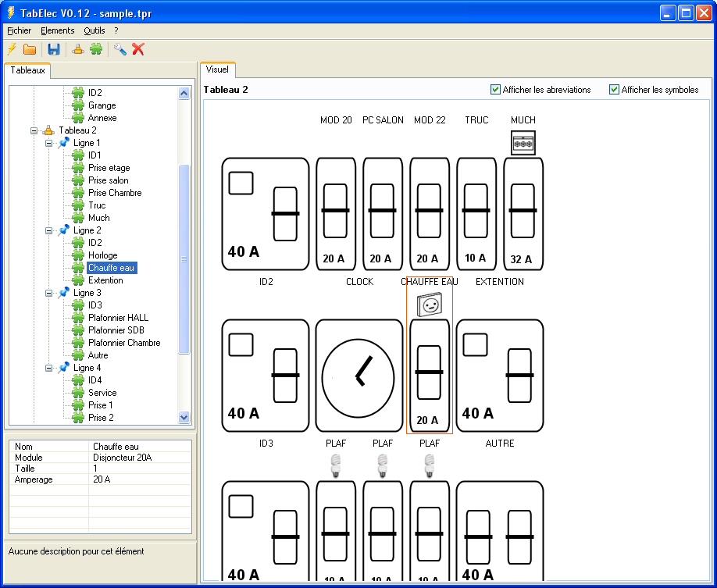The height and width of the screenshot is (588, 717).
Task: Click the red X delete toolbar icon
Action: (138, 49)
